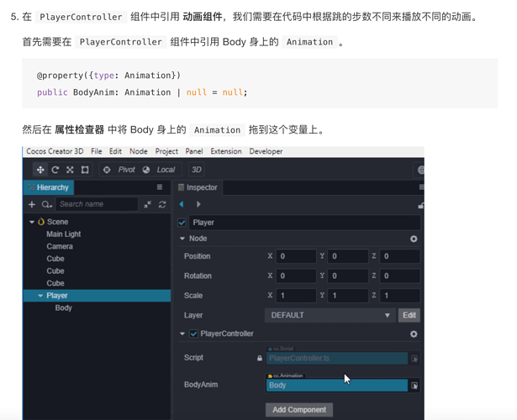Image resolution: width=517 pixels, height=420 pixels.
Task: Open the File menu
Action: pos(97,151)
